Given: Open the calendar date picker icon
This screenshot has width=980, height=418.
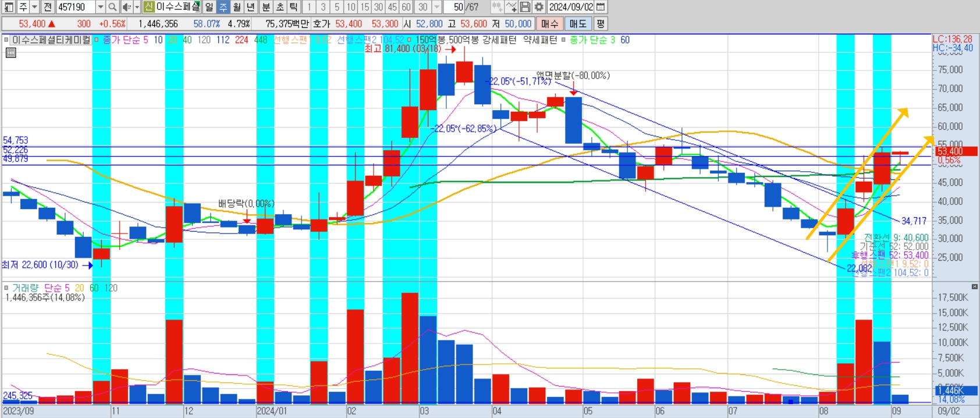Looking at the screenshot, I should (601, 7).
